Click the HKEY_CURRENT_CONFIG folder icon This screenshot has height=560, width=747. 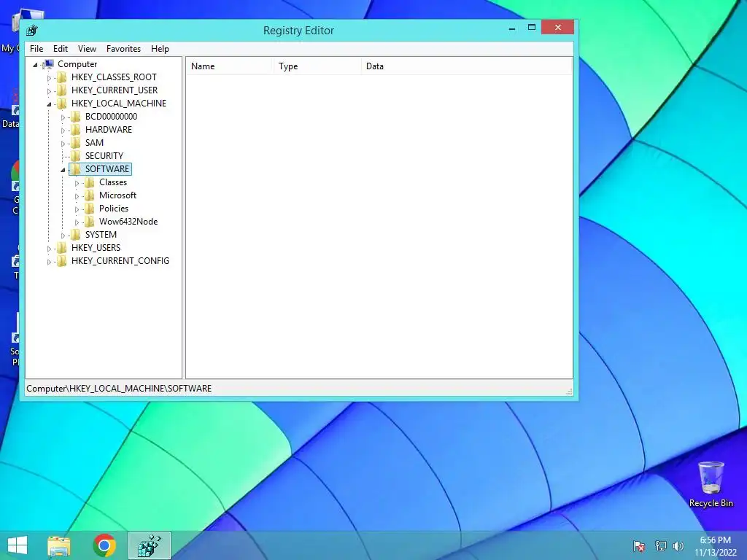(61, 261)
